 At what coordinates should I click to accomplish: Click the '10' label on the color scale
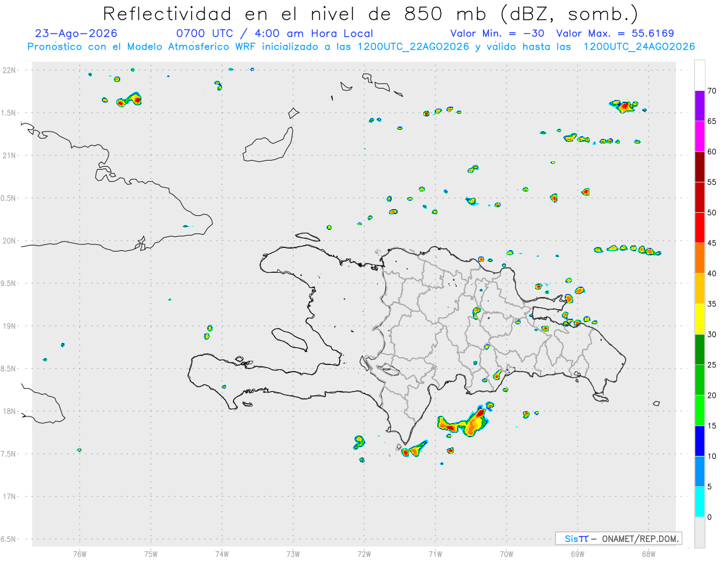[712, 456]
